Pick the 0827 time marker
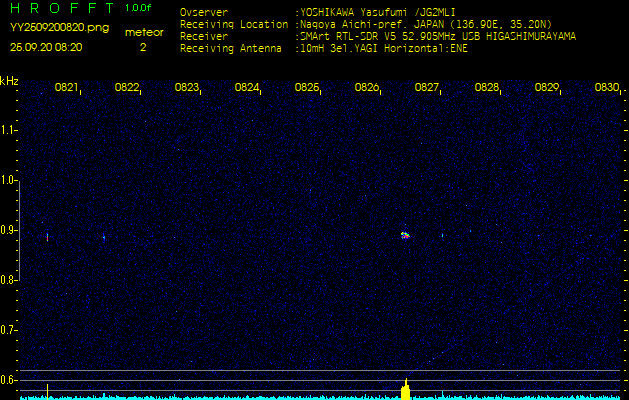Viewport: 629px width, 400px height. (x=427, y=88)
